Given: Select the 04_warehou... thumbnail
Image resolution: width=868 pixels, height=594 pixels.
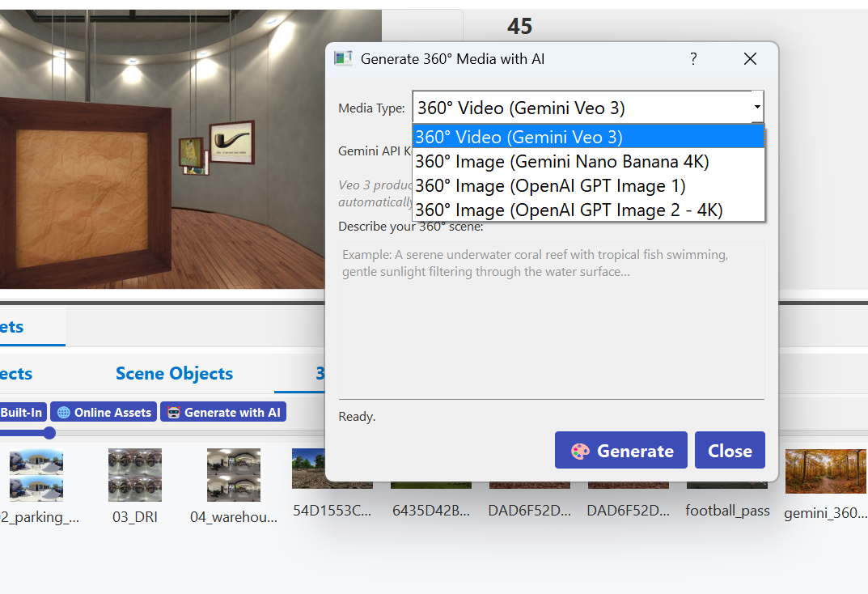Looking at the screenshot, I should tap(234, 475).
